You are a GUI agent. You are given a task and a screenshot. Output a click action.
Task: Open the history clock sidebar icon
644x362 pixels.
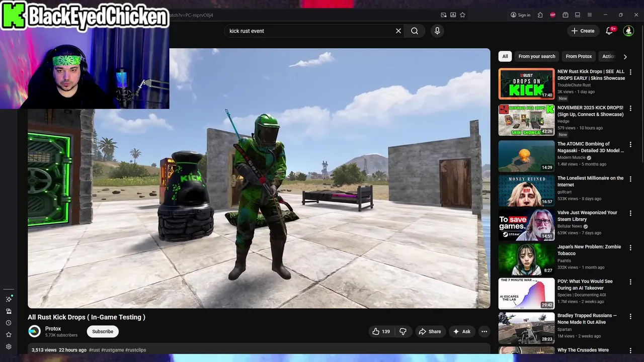(9, 323)
